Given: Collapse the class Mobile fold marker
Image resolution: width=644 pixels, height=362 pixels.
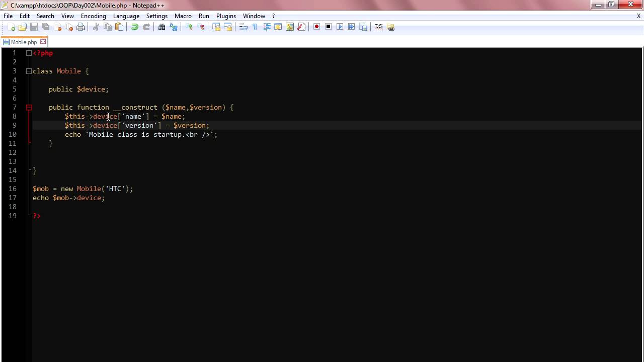Looking at the screenshot, I should [x=29, y=71].
